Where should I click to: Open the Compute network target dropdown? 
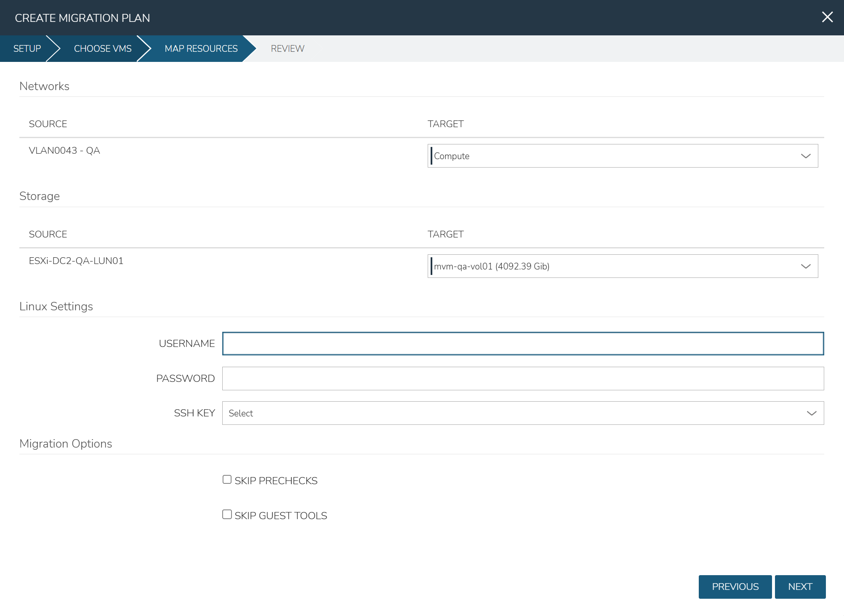tap(623, 156)
